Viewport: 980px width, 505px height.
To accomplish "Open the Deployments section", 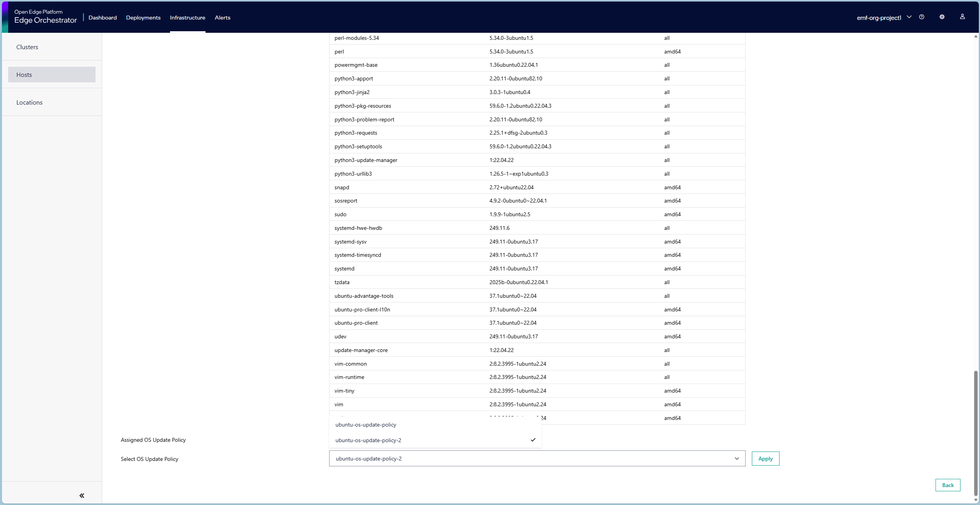I will (x=143, y=18).
